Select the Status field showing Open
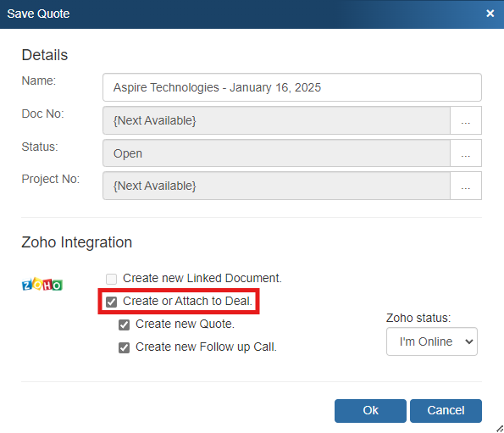504x433 pixels. tap(276, 153)
